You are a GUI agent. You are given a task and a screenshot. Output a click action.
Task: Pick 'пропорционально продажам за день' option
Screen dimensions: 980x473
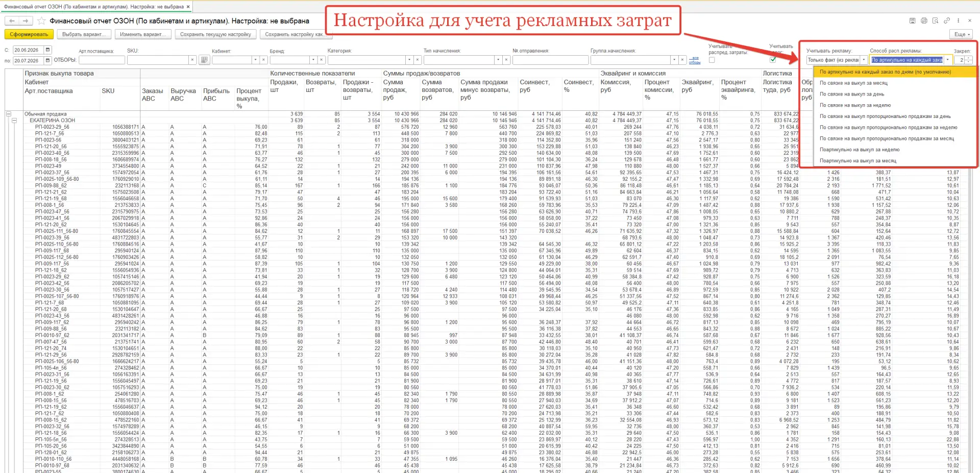[x=895, y=116]
